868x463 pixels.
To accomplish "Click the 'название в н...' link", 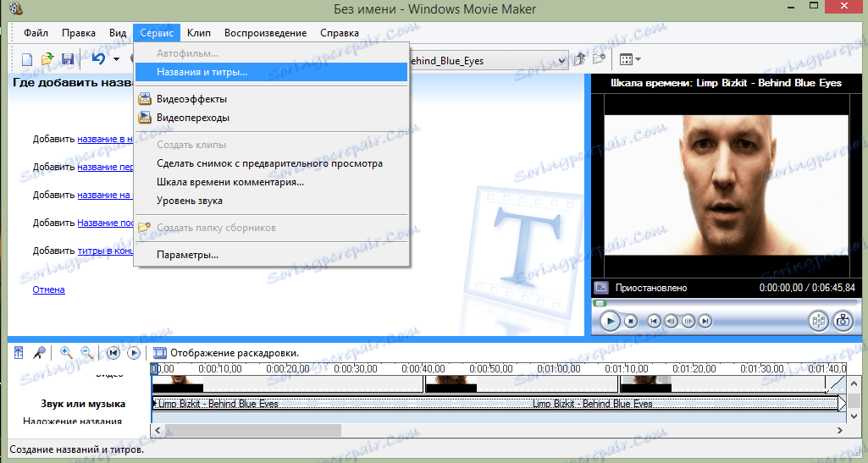I will tap(105, 139).
